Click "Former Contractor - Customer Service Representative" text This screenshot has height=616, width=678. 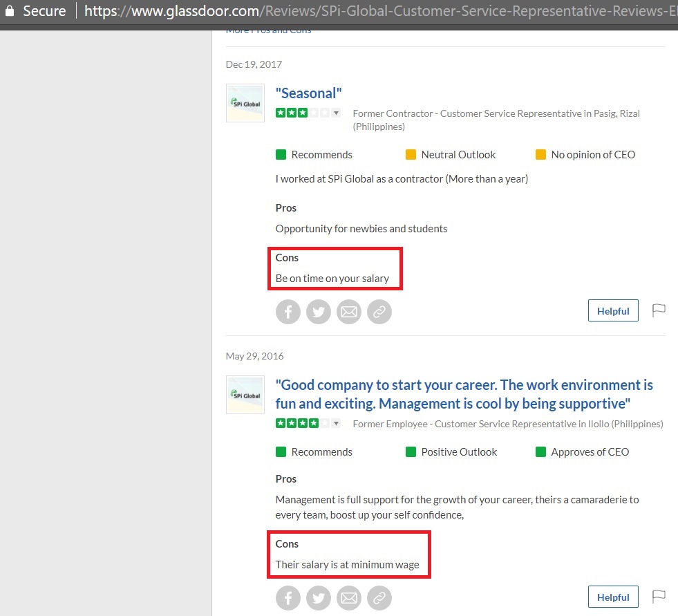[x=496, y=120]
